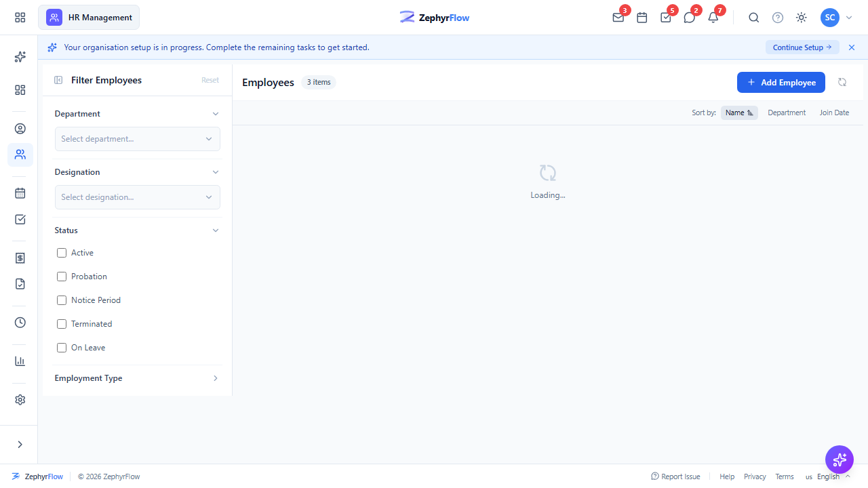Open the Select designation dropdown
This screenshot has width=868, height=488.
coord(138,197)
